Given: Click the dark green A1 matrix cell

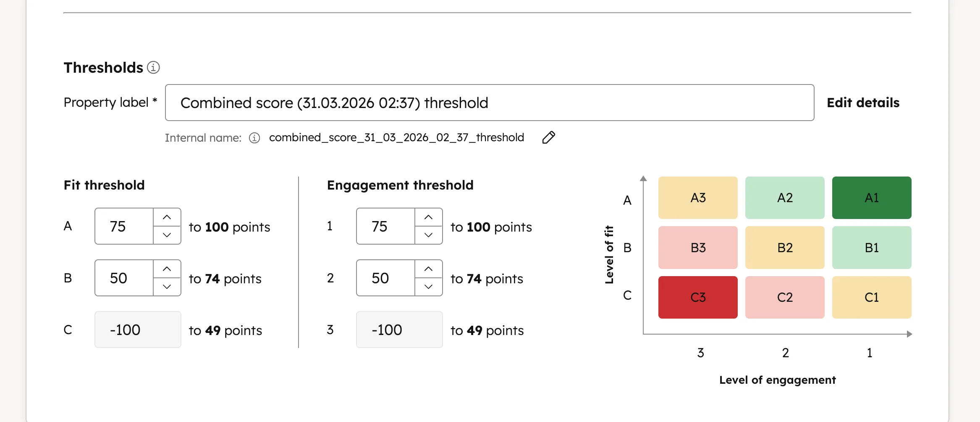Looking at the screenshot, I should 872,198.
